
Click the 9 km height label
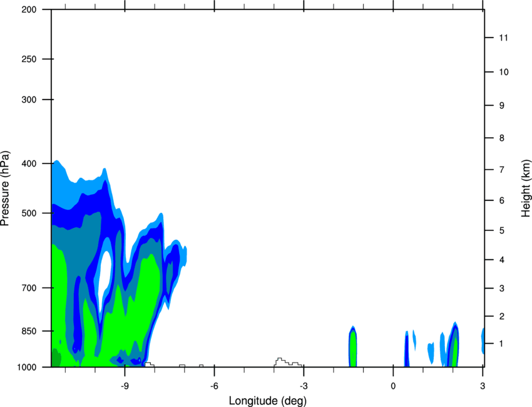[502, 106]
